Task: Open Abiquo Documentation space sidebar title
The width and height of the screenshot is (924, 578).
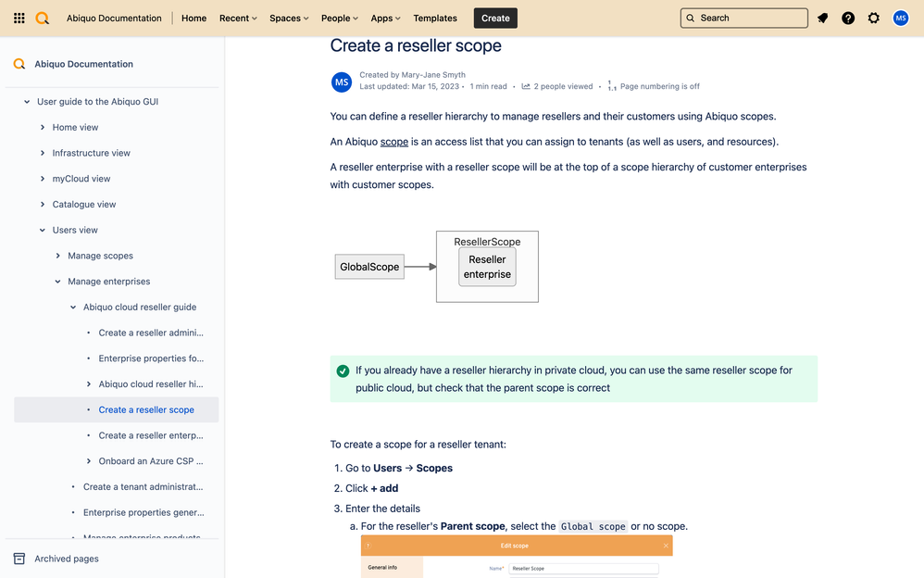Action: [x=83, y=64]
